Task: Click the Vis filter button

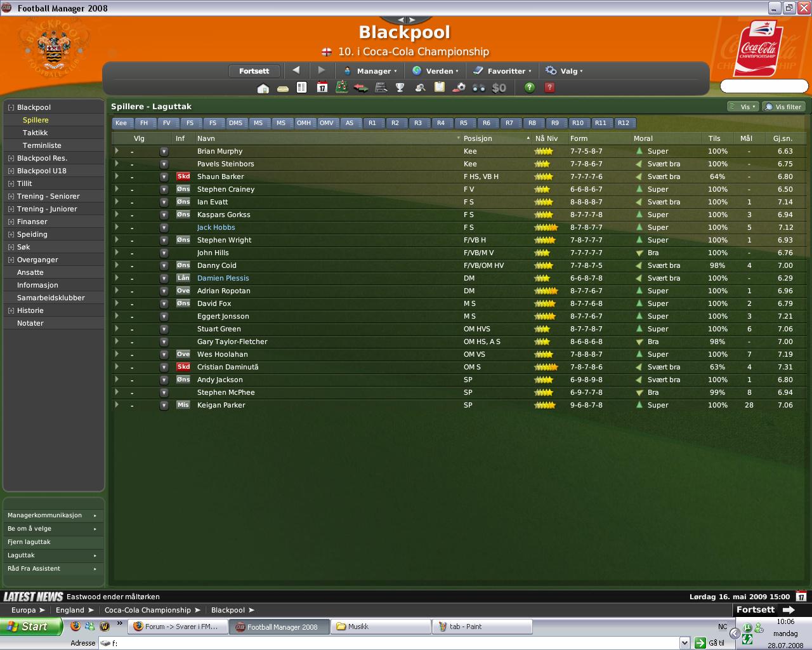Action: tap(784, 107)
